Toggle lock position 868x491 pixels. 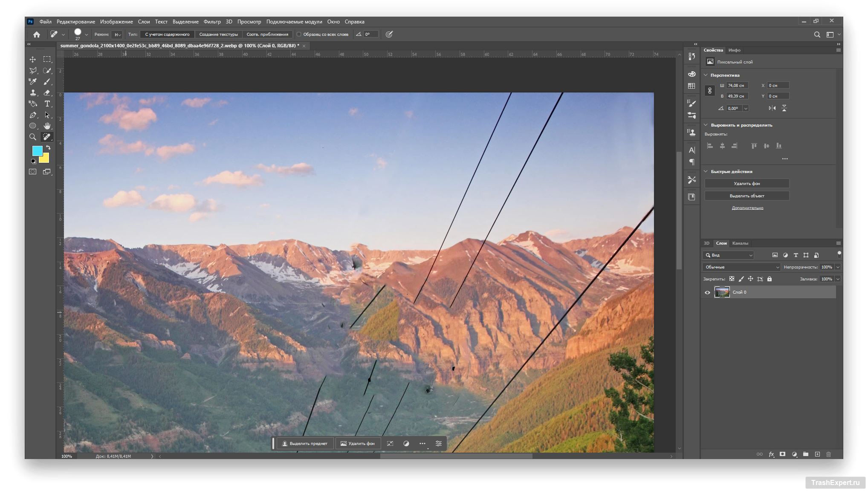click(x=750, y=279)
